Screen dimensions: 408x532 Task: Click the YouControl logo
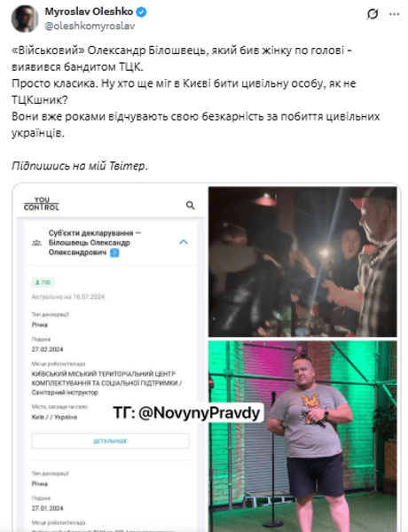pos(42,204)
